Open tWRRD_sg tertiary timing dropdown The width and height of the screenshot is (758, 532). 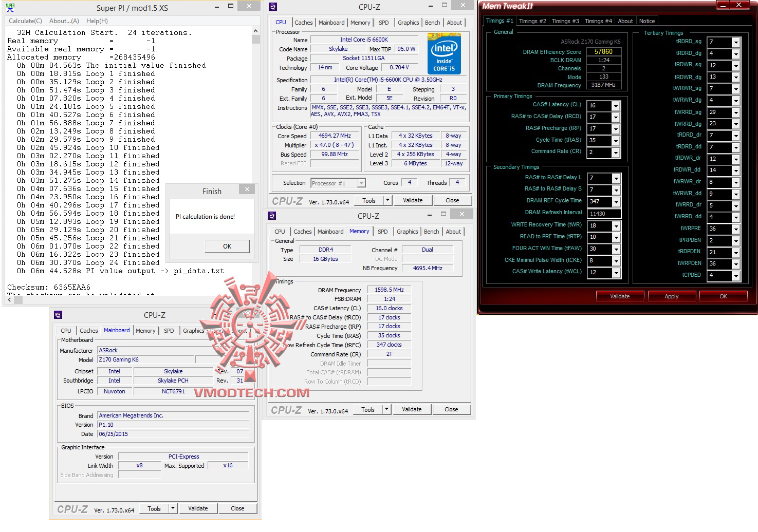tap(736, 112)
